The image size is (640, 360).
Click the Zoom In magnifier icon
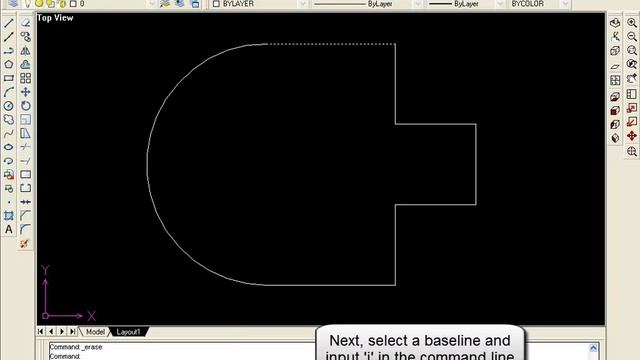click(x=632, y=23)
